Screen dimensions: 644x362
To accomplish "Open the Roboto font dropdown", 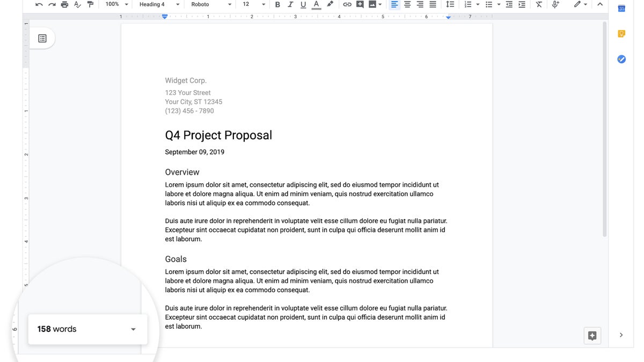I will coord(211,4).
